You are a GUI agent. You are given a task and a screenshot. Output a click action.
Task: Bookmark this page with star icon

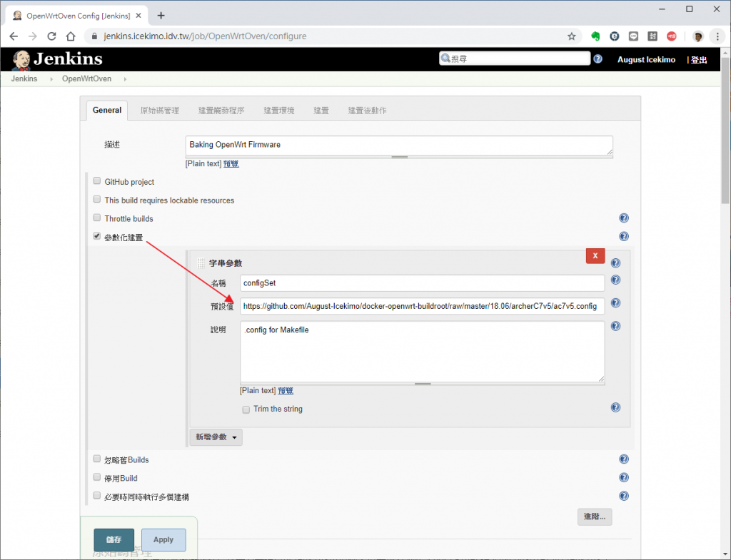tap(572, 36)
